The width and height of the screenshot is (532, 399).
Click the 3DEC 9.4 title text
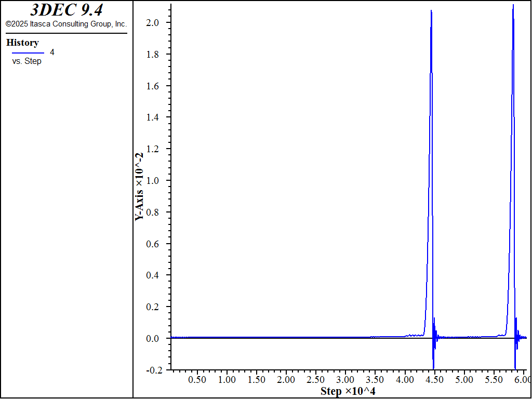pos(66,10)
